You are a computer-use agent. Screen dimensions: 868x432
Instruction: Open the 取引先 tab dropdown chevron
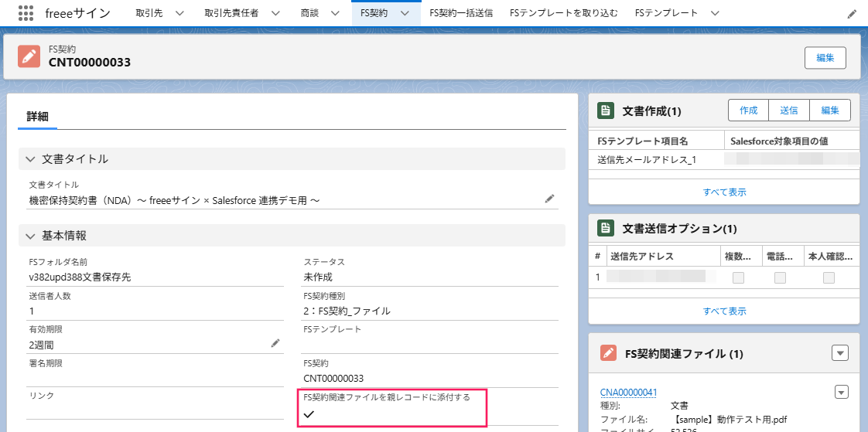179,13
